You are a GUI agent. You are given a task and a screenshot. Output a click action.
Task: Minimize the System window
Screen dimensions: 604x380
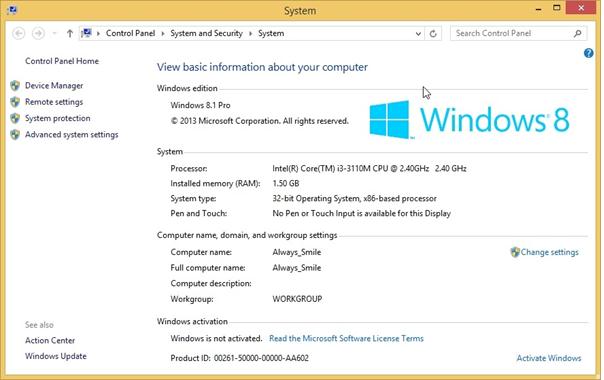point(538,8)
